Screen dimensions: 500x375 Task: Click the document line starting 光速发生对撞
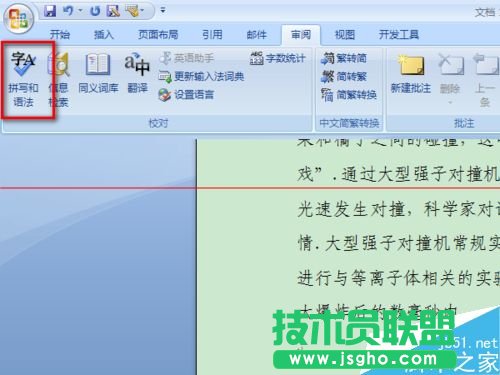pyautogui.click(x=399, y=210)
